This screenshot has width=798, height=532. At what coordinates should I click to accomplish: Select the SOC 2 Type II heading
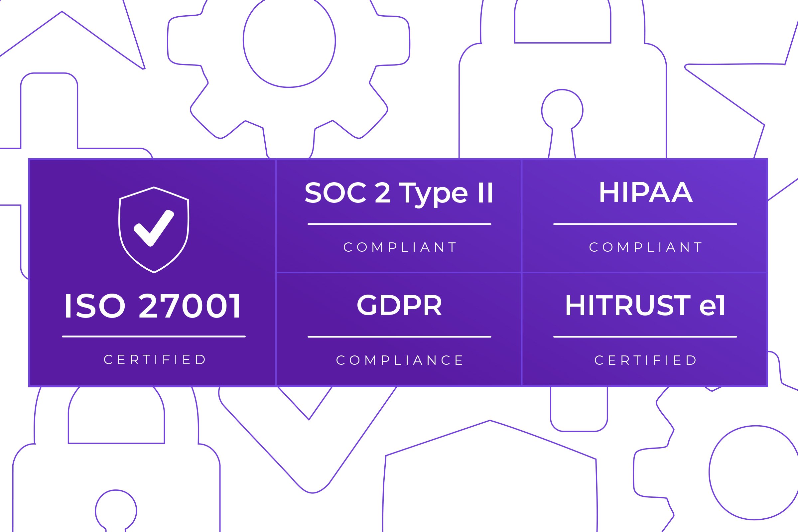pyautogui.click(x=399, y=193)
